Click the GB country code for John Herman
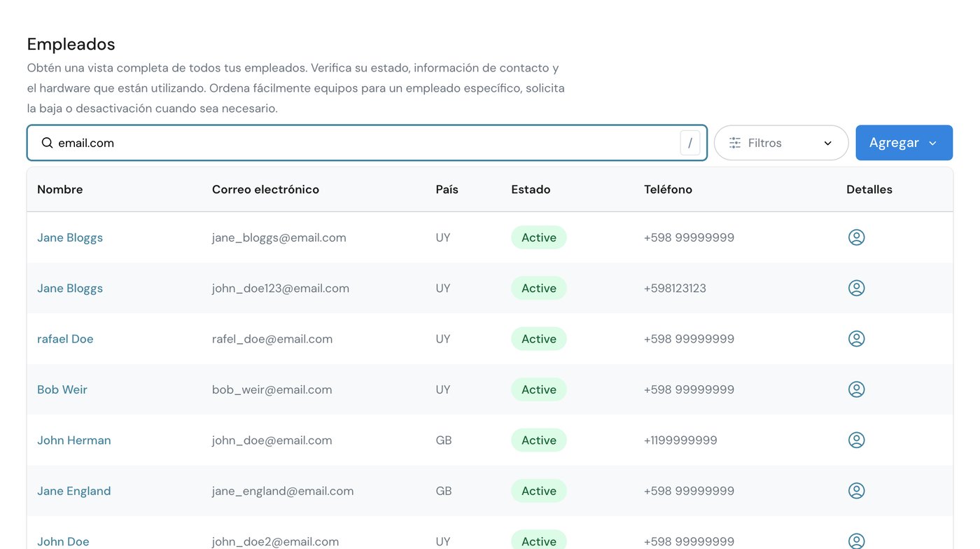Viewport: 980px width, 549px height. (x=444, y=440)
